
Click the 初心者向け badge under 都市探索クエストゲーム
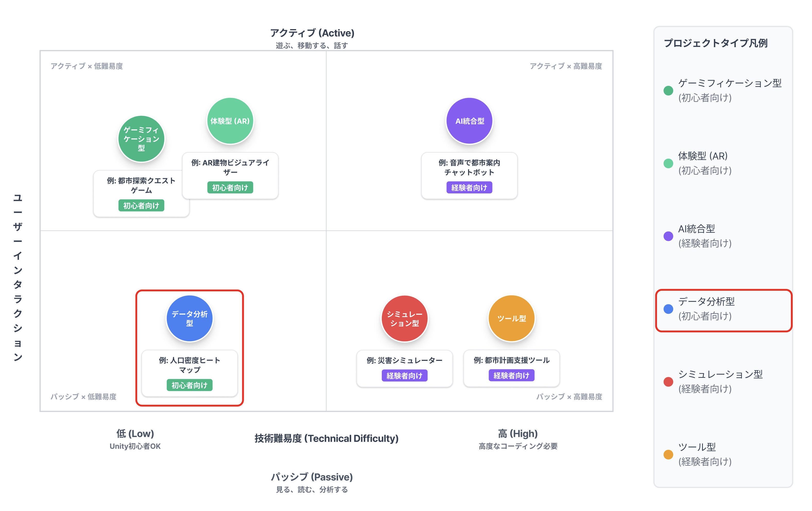tap(141, 206)
